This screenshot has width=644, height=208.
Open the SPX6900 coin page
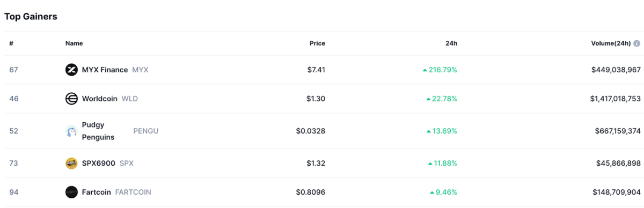pos(98,163)
